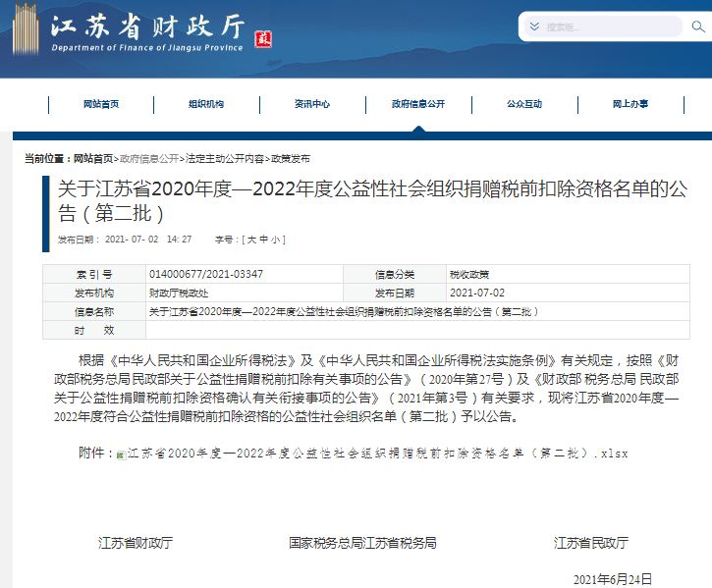This screenshot has width=712, height=588.
Task: Set font size to 大
Action: click(251, 240)
